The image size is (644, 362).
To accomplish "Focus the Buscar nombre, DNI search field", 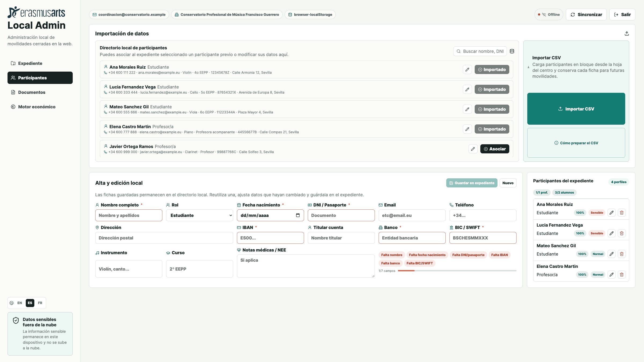I will tap(480, 51).
